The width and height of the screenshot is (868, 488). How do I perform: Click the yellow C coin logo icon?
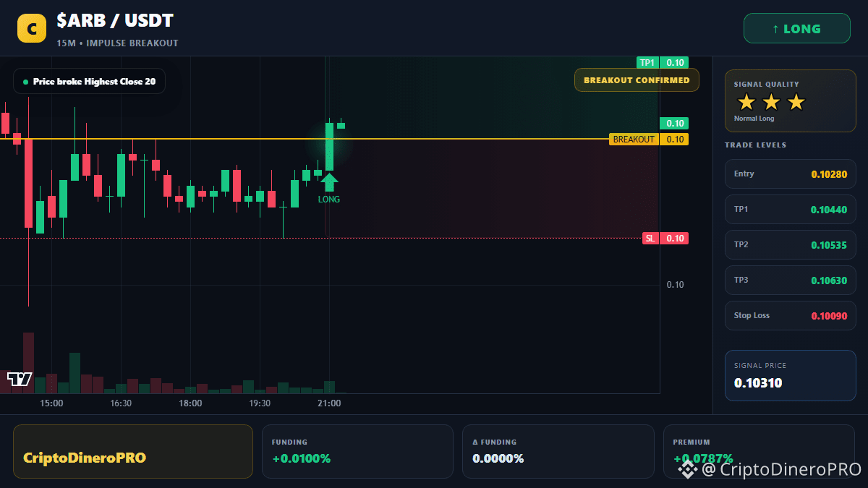coord(31,28)
